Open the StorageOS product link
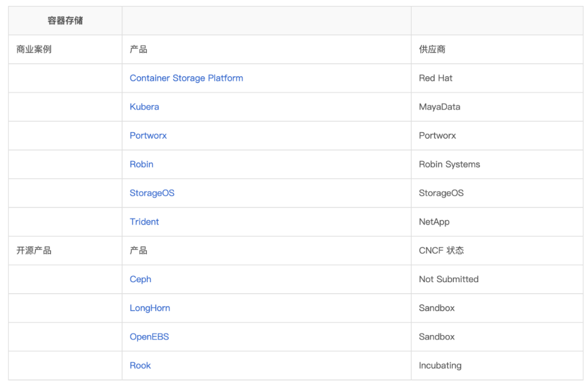Screen dimensions: 588x385 pyautogui.click(x=152, y=193)
